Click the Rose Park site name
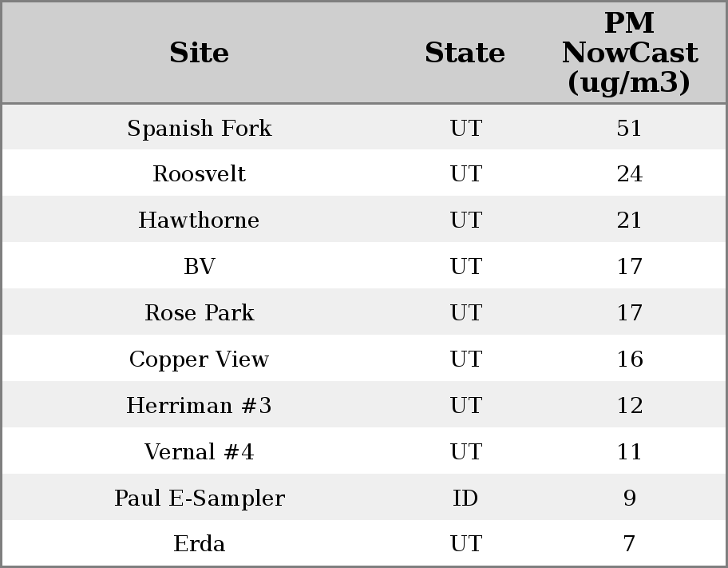 click(x=199, y=313)
